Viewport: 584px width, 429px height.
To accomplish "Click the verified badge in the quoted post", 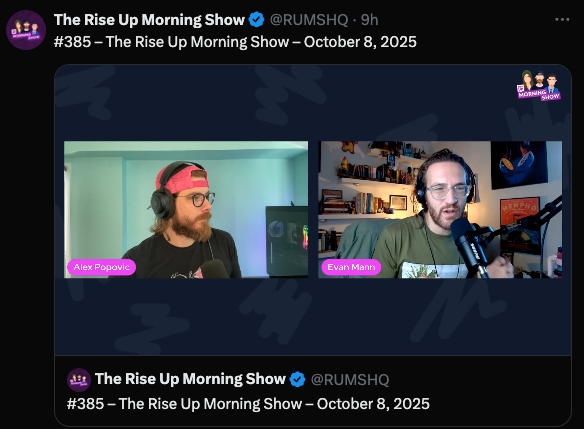I will pyautogui.click(x=297, y=379).
